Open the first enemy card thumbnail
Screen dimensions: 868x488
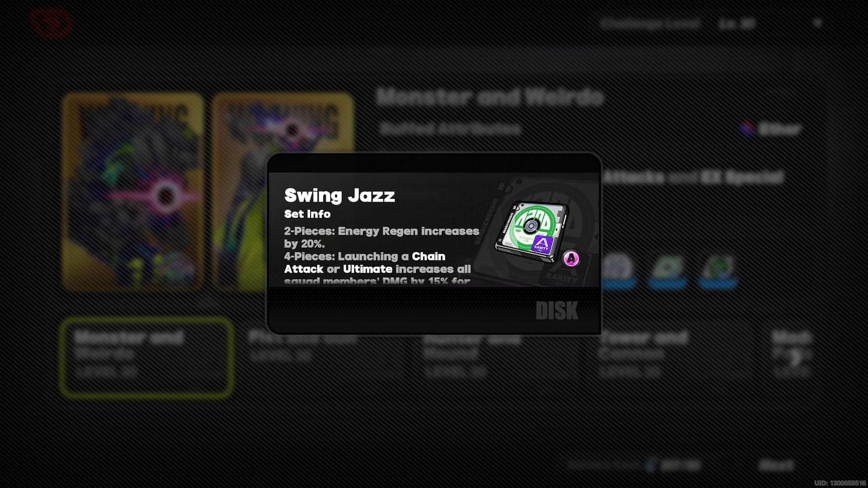(133, 192)
